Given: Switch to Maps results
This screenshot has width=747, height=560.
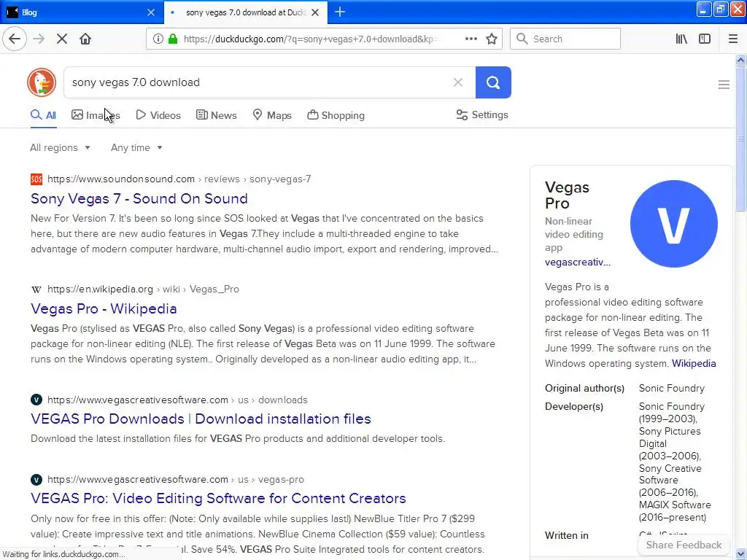Looking at the screenshot, I should pos(272,115).
